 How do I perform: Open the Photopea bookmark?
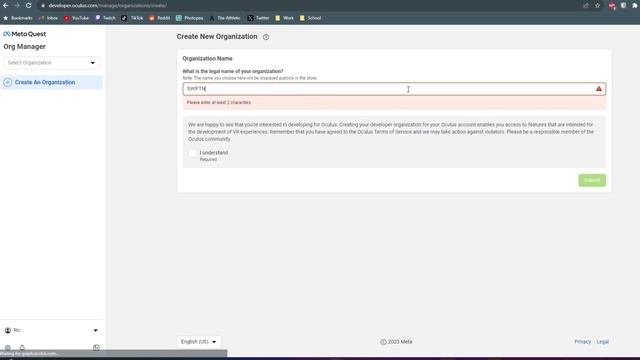click(x=190, y=18)
